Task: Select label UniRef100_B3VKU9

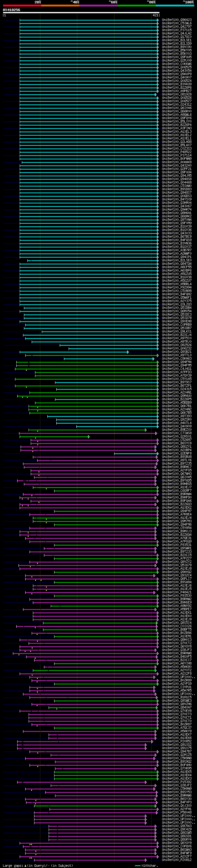Action: tap(177, 84)
